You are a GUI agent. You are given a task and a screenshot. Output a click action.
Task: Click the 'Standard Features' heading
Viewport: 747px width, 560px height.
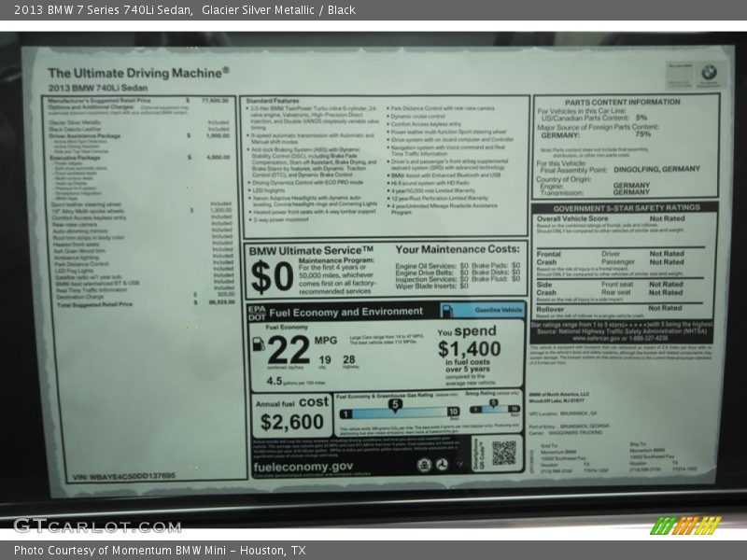273,101
